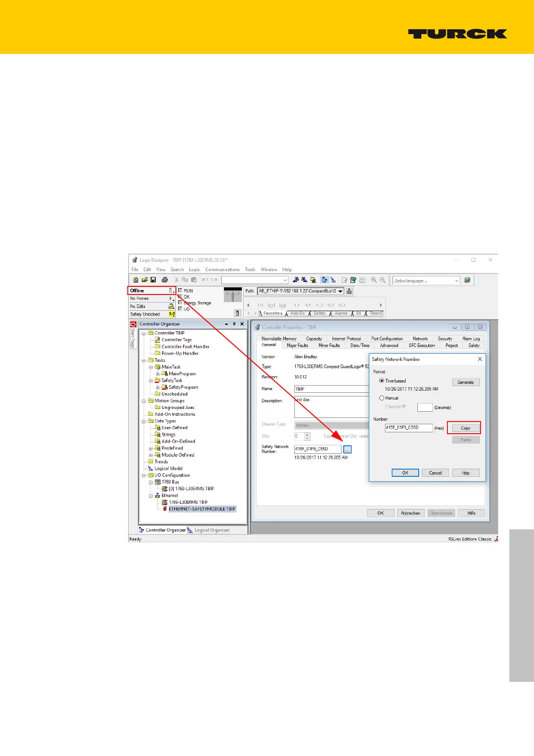This screenshot has width=534, height=756.
Task: Save the project with the diskette icon
Action: (x=153, y=280)
